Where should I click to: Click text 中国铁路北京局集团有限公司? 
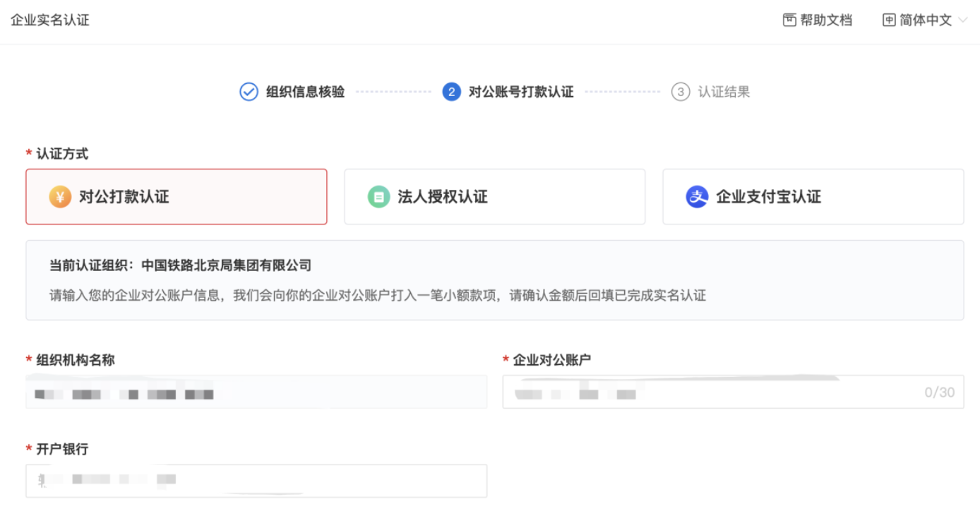[226, 265]
